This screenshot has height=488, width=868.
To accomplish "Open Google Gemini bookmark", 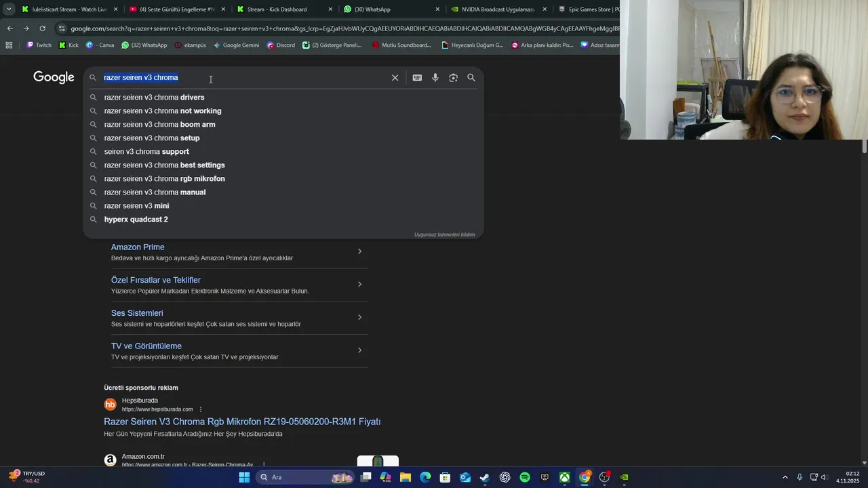I will (x=236, y=45).
